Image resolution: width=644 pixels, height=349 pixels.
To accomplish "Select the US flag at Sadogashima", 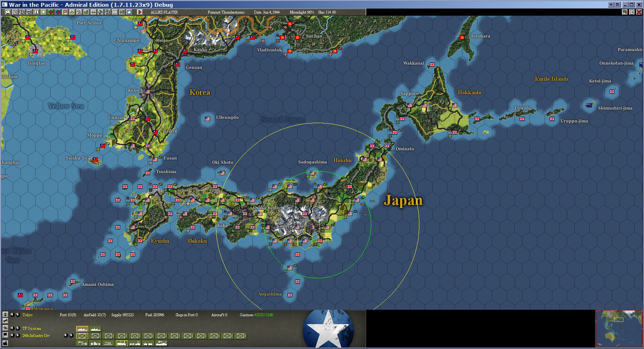I will click(312, 173).
